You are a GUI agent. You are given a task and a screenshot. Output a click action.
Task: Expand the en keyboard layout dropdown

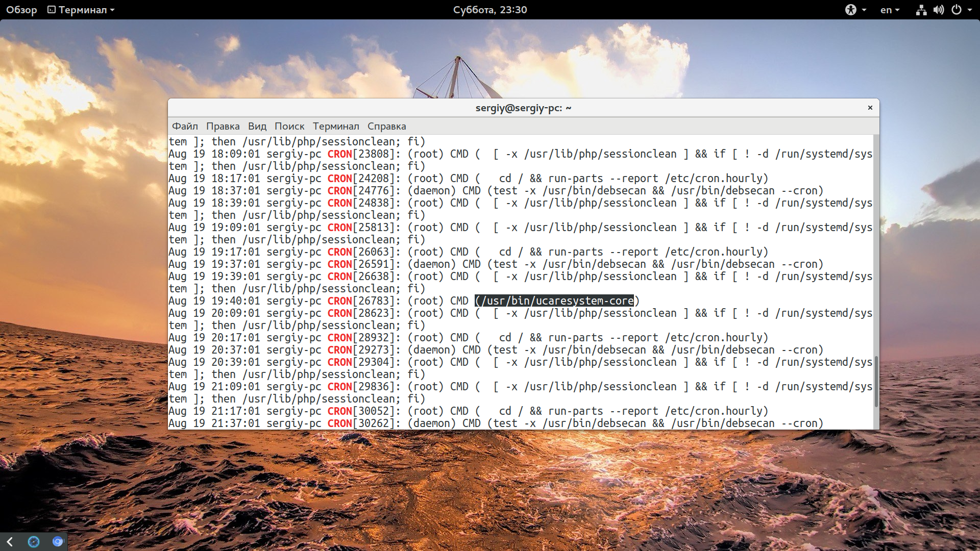[890, 10]
